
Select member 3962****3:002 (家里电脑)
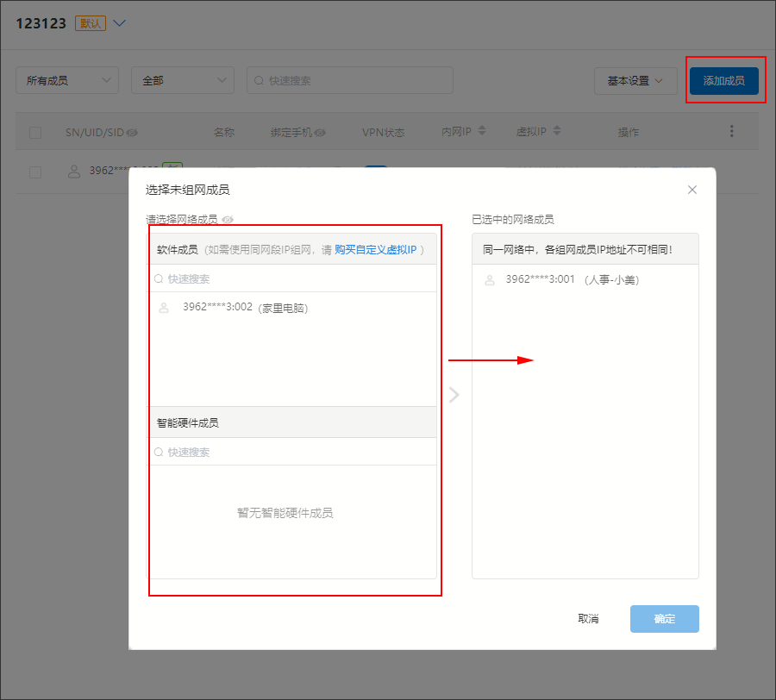[x=293, y=308]
